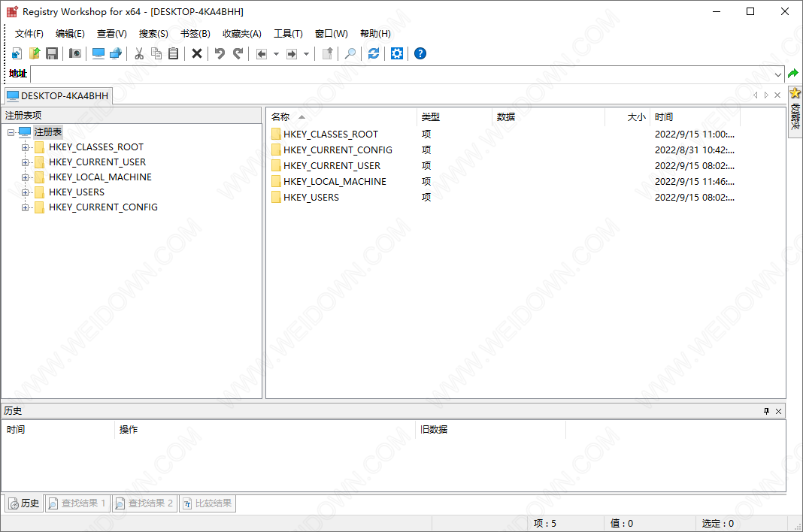Open the 文件(F) menu

[29, 34]
